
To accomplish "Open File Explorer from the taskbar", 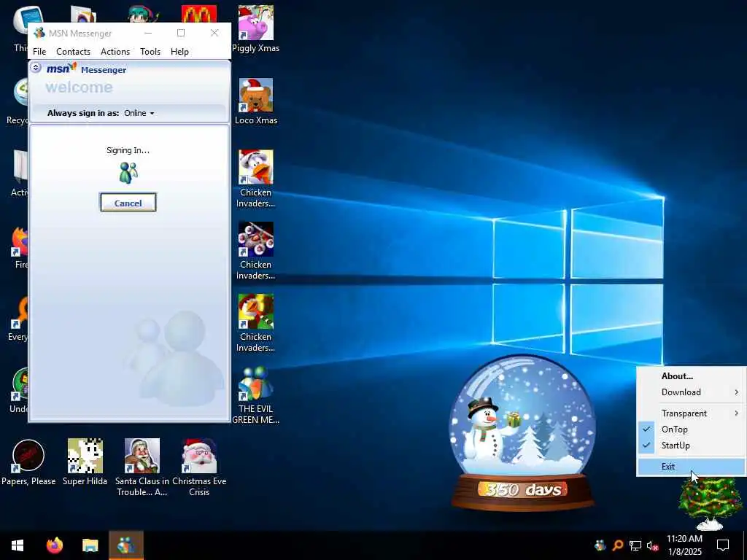I will click(90, 545).
